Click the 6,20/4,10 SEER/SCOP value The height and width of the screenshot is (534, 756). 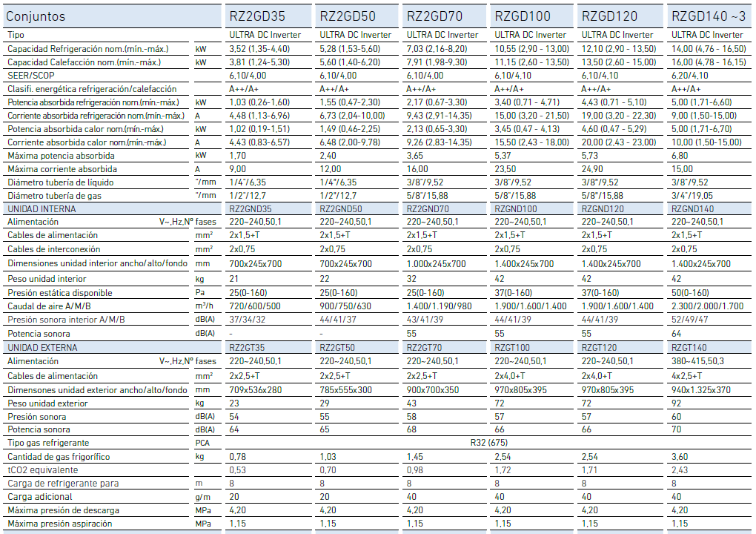point(689,76)
